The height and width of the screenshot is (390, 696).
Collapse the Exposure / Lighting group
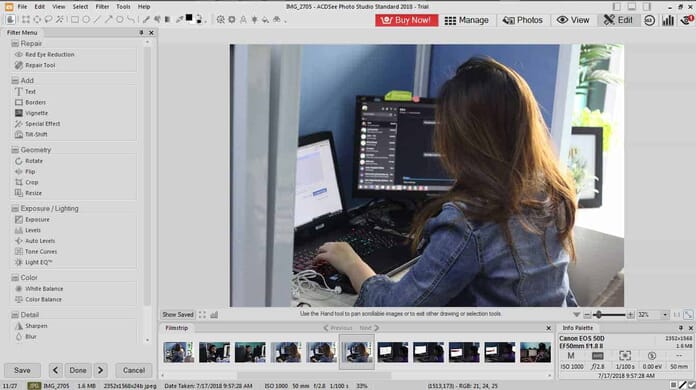click(15, 209)
